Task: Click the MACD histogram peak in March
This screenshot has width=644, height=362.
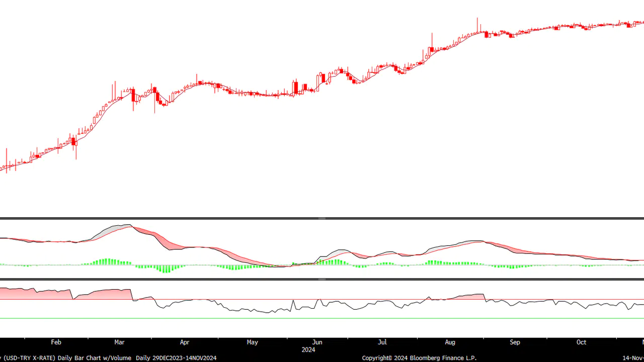Action: (107, 261)
